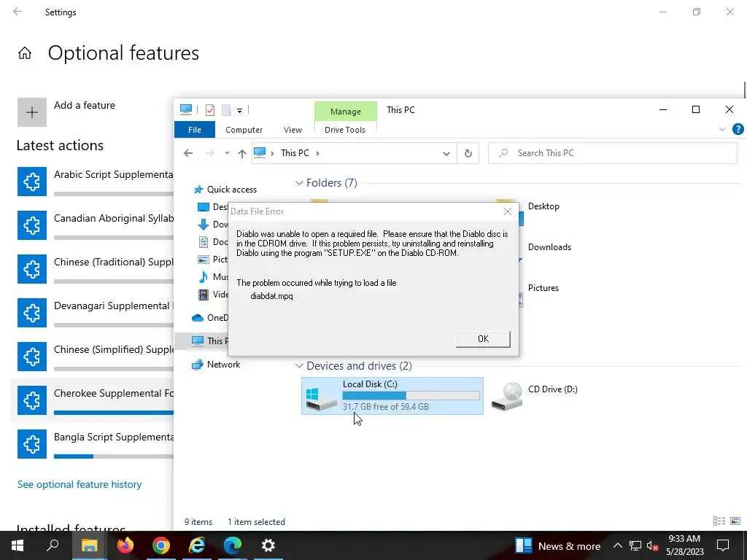This screenshot has height=560, width=747.
Task: Click Local Disk (C:) capacity bar
Action: 411,396
